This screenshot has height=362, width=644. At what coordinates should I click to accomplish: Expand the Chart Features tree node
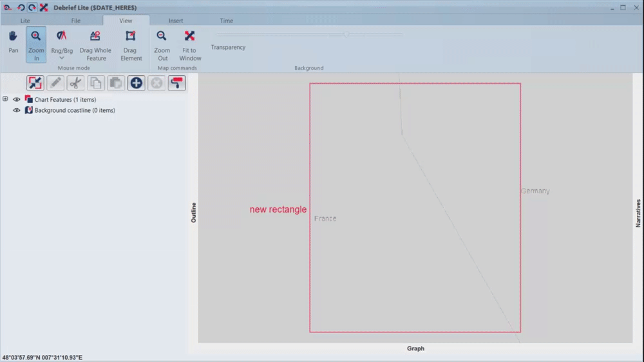point(5,99)
